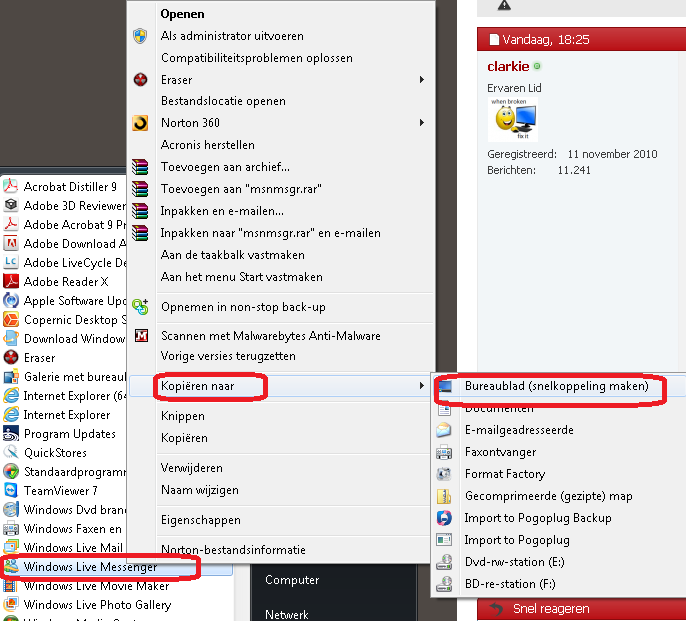Open Internet Explorer (64-bit) program entry

tap(64, 396)
